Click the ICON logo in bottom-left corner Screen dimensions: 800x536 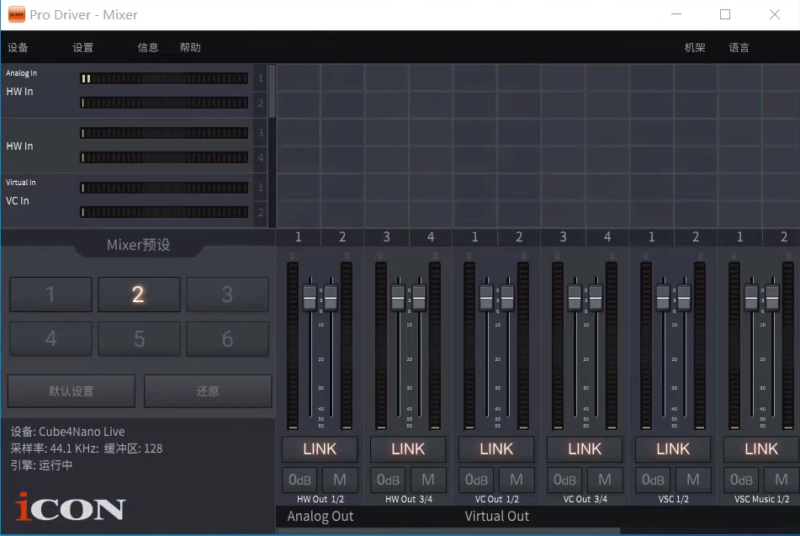[x=69, y=507]
